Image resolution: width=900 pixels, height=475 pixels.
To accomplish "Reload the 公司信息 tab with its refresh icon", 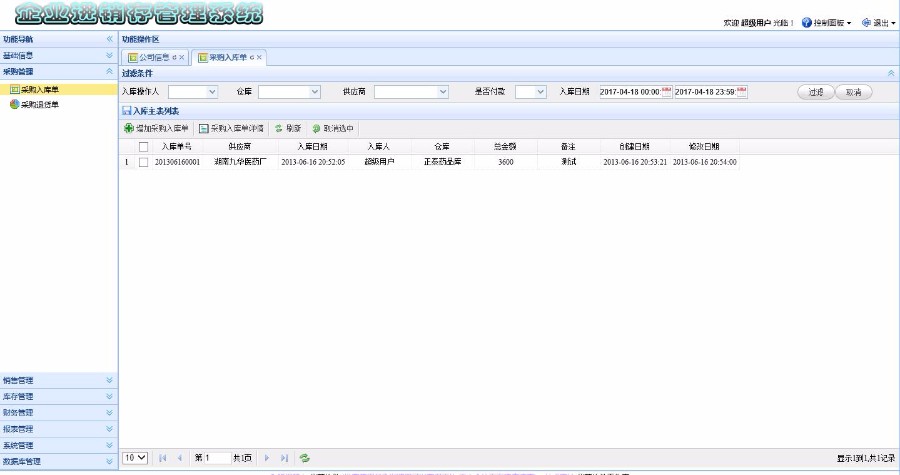I will (174, 57).
